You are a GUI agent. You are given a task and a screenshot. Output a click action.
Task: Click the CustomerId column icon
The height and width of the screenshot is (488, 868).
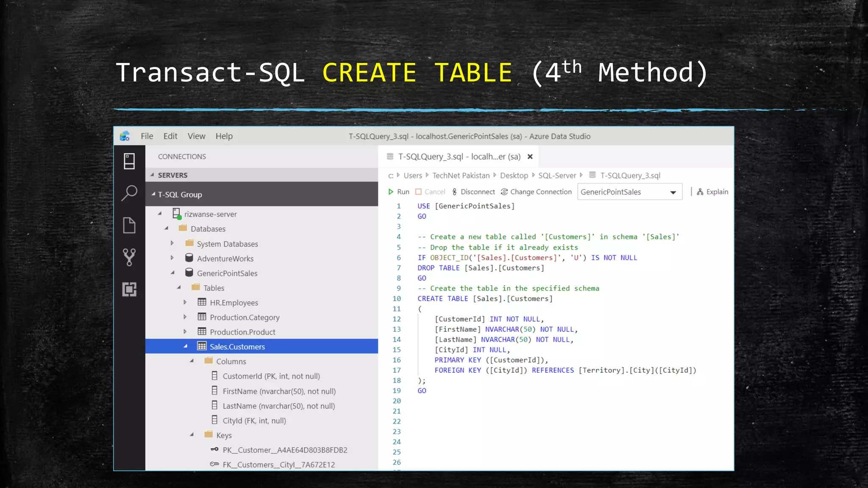point(214,376)
